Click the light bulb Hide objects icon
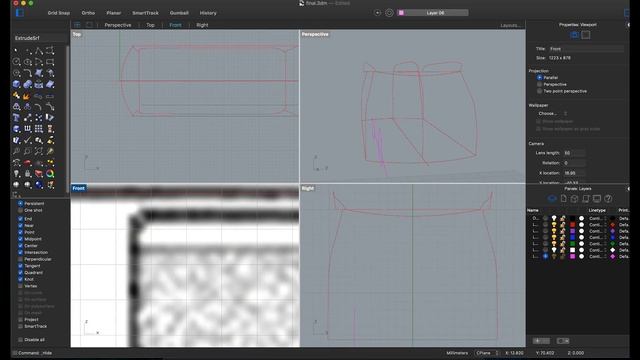 click(16, 174)
